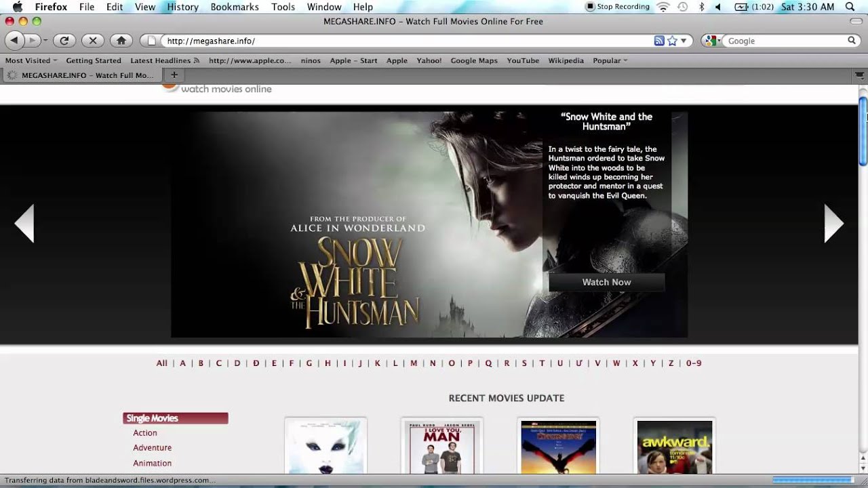Open the Getting Started bookmark

[x=94, y=60]
